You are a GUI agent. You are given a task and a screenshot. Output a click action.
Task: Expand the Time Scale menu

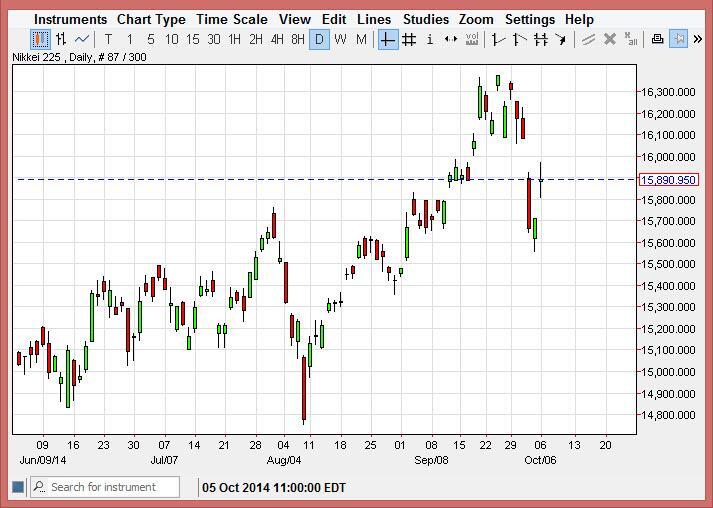(x=231, y=19)
